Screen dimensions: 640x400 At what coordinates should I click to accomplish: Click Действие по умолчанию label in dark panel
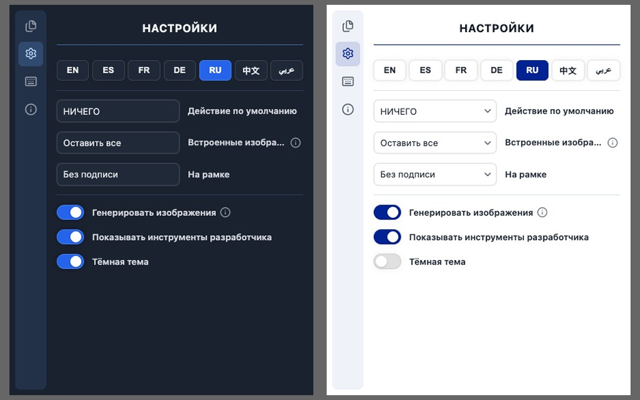click(x=242, y=111)
